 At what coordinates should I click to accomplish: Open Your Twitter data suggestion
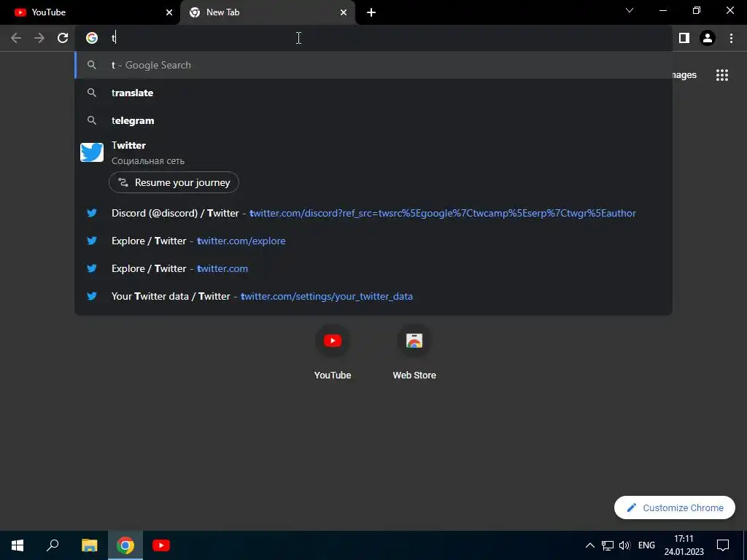point(373,296)
